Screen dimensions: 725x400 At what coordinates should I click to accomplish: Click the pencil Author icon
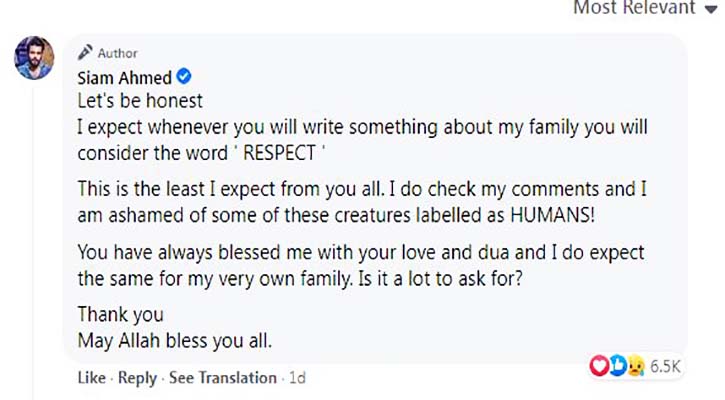coord(84,53)
